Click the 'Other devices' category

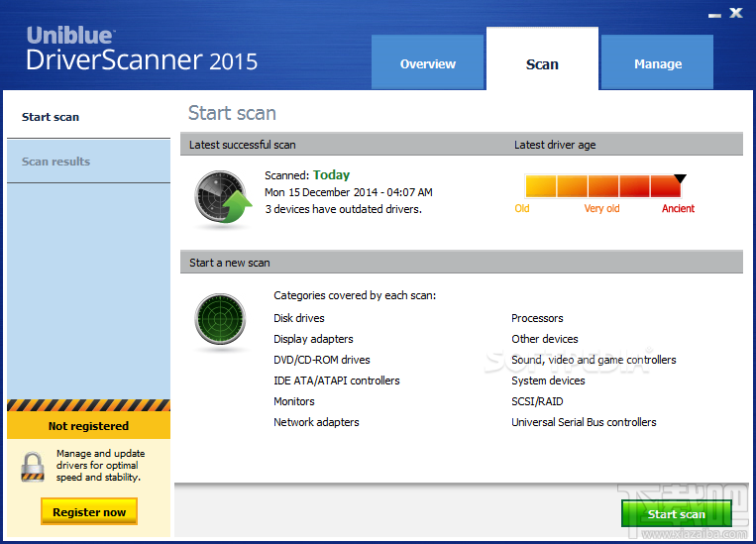click(x=545, y=339)
